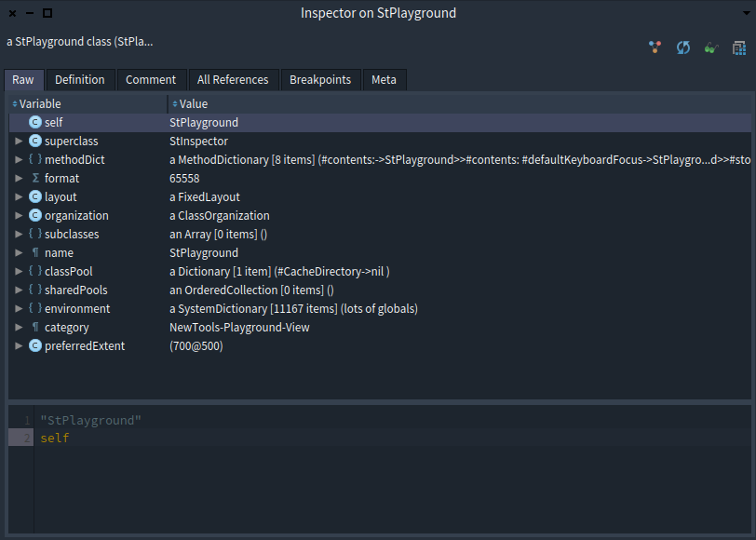The height and width of the screenshot is (540, 756).
Task: Switch to the Definition tab
Action: tap(79, 79)
